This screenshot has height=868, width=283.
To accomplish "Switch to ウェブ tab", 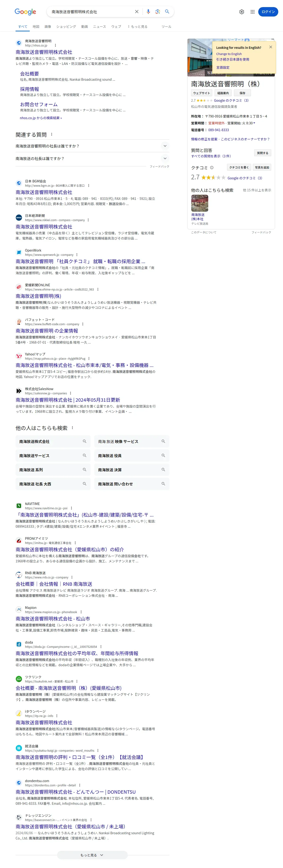I will click(x=116, y=27).
